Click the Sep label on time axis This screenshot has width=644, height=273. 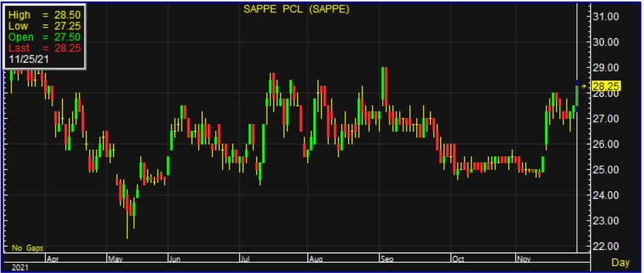click(388, 259)
